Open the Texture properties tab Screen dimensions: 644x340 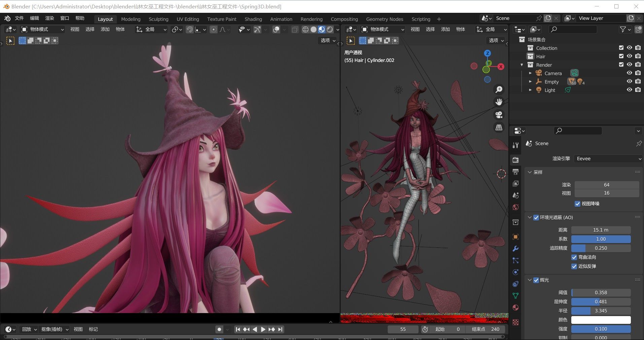coord(515,322)
